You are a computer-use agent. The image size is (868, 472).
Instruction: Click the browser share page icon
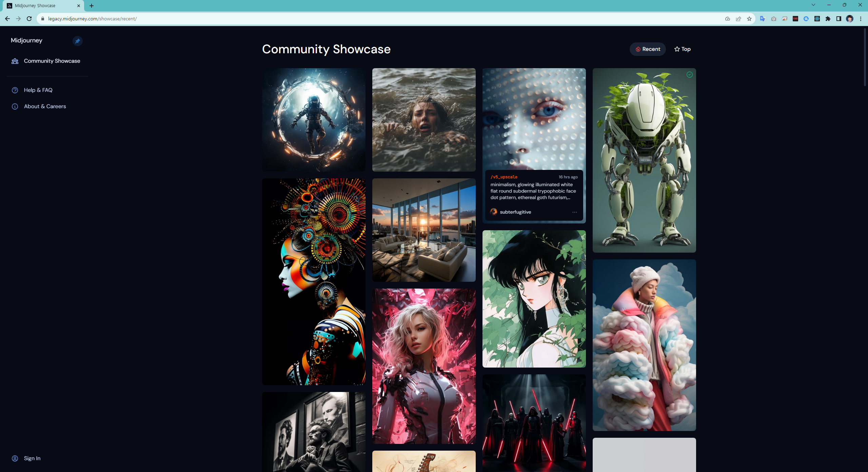click(738, 19)
